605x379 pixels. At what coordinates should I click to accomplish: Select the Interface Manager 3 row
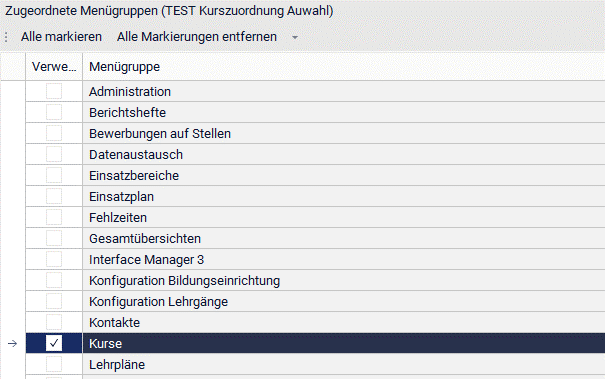coord(315,259)
